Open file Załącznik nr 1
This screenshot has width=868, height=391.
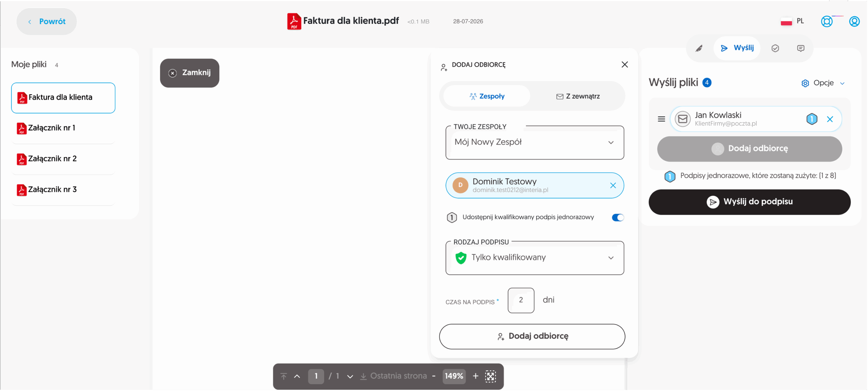pos(63,128)
